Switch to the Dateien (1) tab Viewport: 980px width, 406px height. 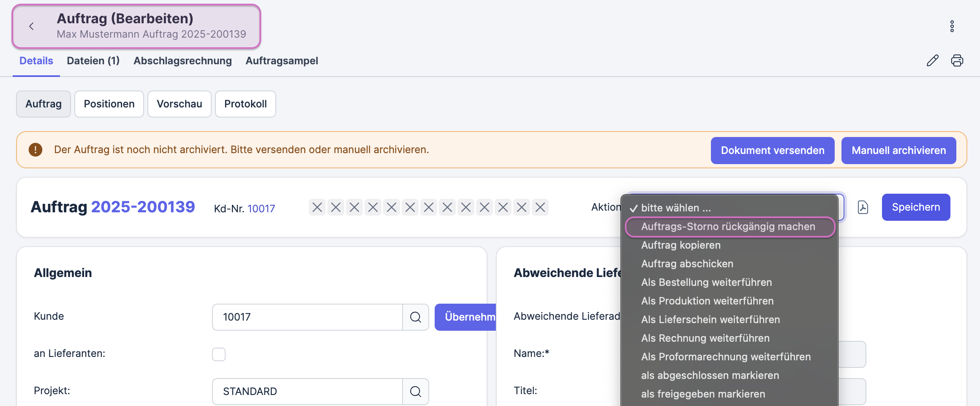[x=93, y=61]
